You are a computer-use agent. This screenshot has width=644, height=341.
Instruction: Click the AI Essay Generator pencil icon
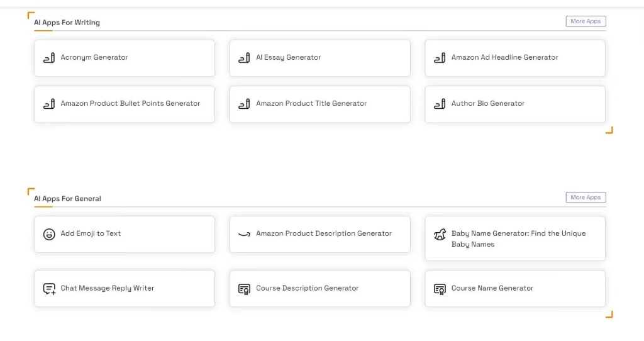point(244,58)
